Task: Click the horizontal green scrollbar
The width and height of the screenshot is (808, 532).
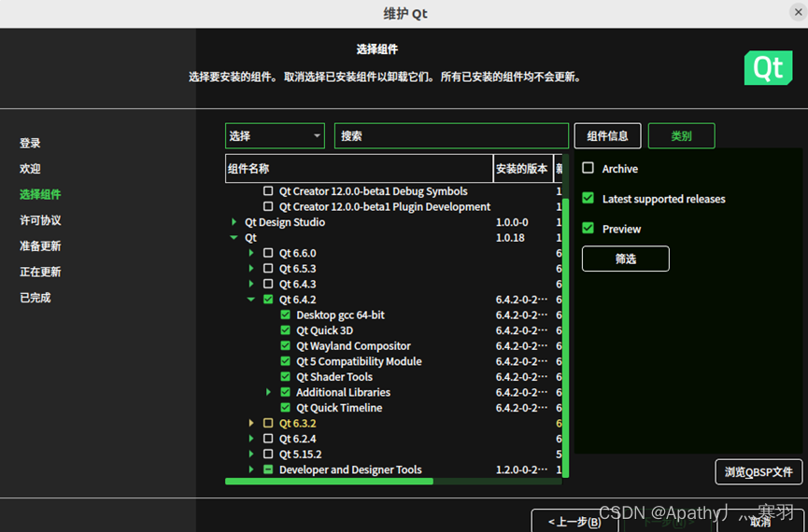Action: [x=329, y=481]
